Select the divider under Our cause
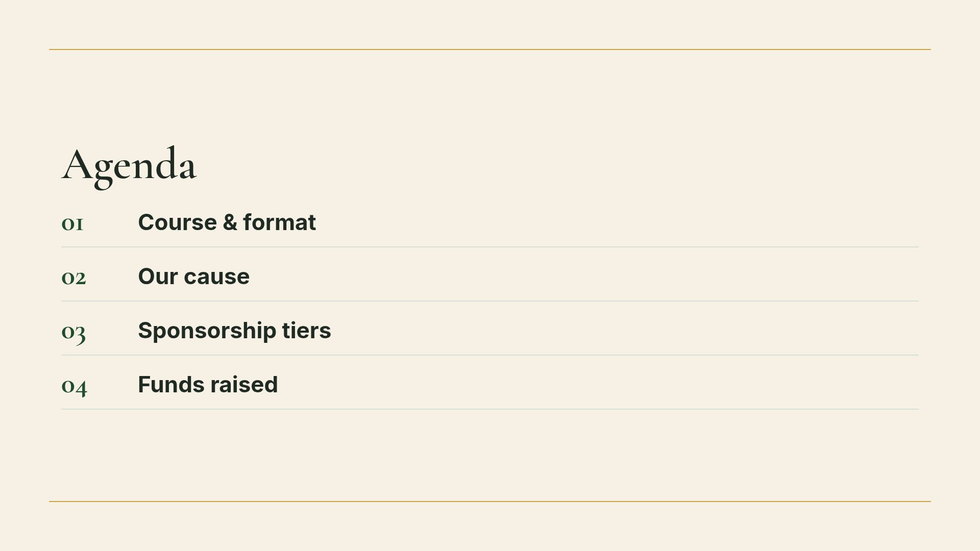980x551 pixels. (490, 301)
